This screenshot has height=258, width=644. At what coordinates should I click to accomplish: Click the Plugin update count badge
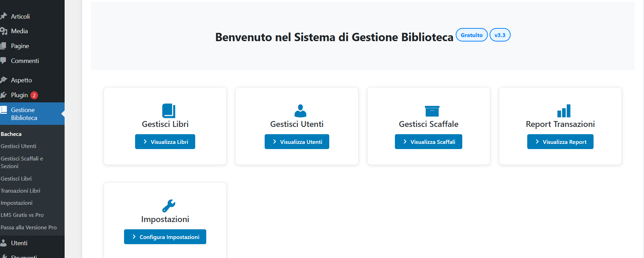pos(34,95)
